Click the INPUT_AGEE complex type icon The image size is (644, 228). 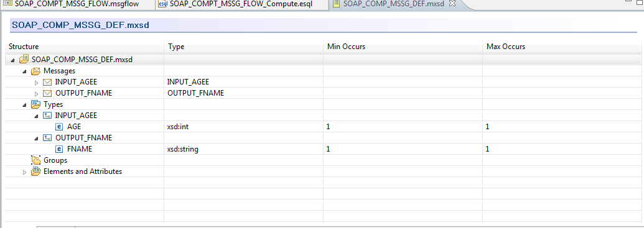click(47, 116)
